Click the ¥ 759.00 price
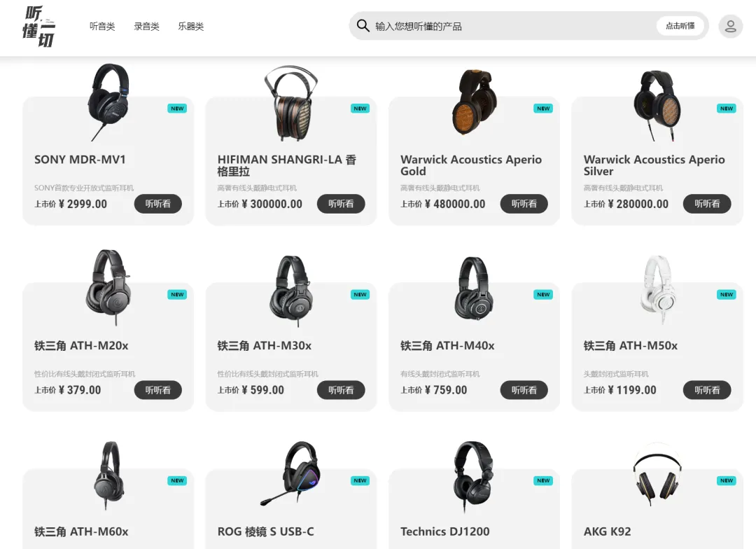Viewport: 756px width, 549px height. 446,390
